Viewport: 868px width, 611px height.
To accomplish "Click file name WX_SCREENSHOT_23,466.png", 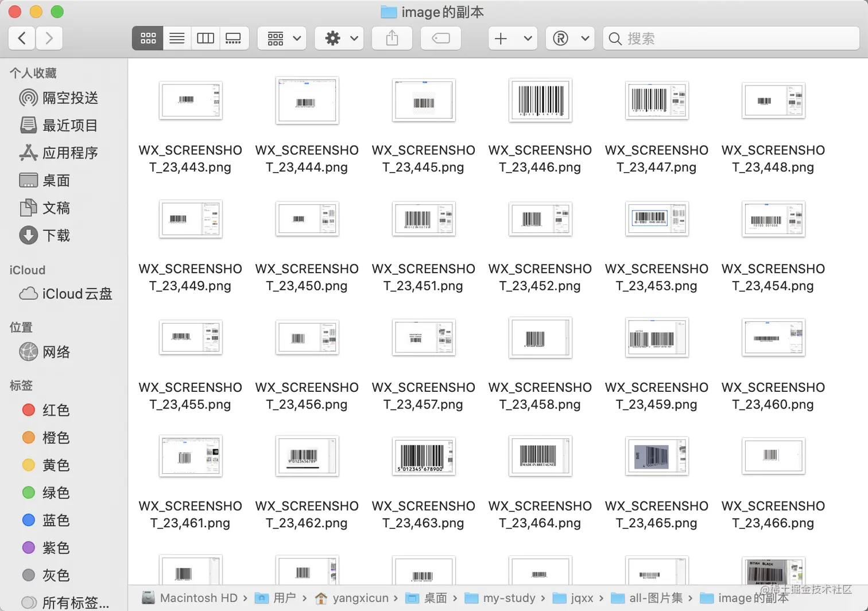I will click(x=773, y=515).
